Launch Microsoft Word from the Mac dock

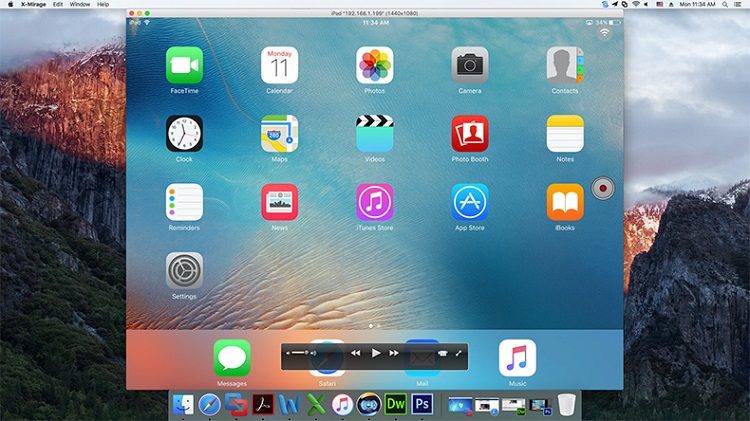click(x=289, y=405)
